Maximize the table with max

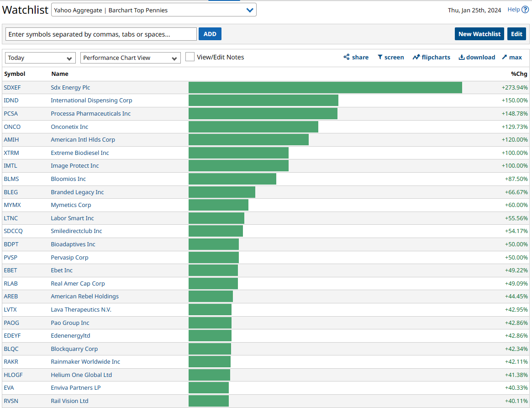pos(511,58)
